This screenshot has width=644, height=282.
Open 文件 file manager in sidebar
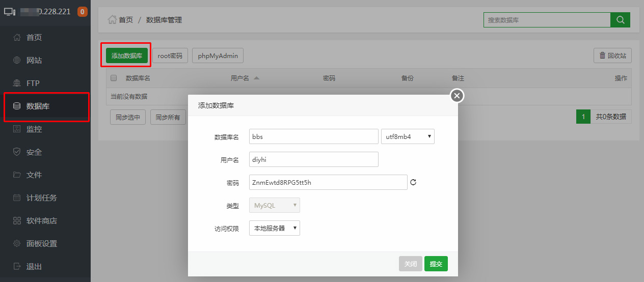click(x=34, y=175)
